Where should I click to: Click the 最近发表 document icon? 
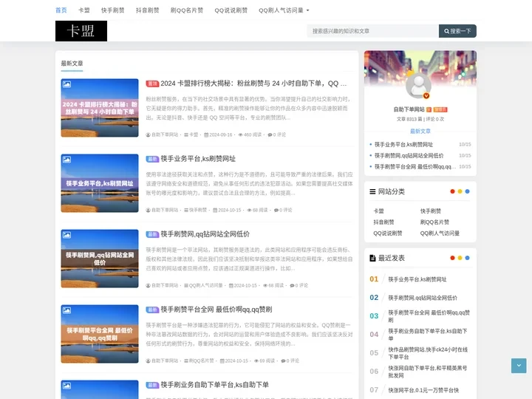click(x=372, y=258)
